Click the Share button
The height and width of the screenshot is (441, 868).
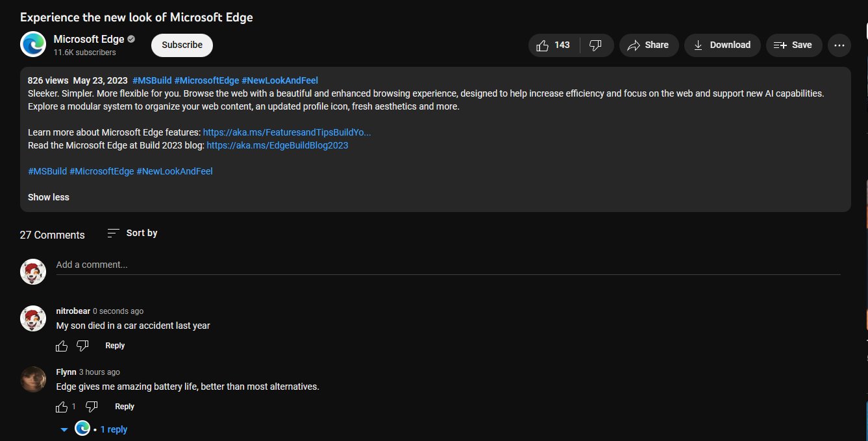[x=649, y=45]
